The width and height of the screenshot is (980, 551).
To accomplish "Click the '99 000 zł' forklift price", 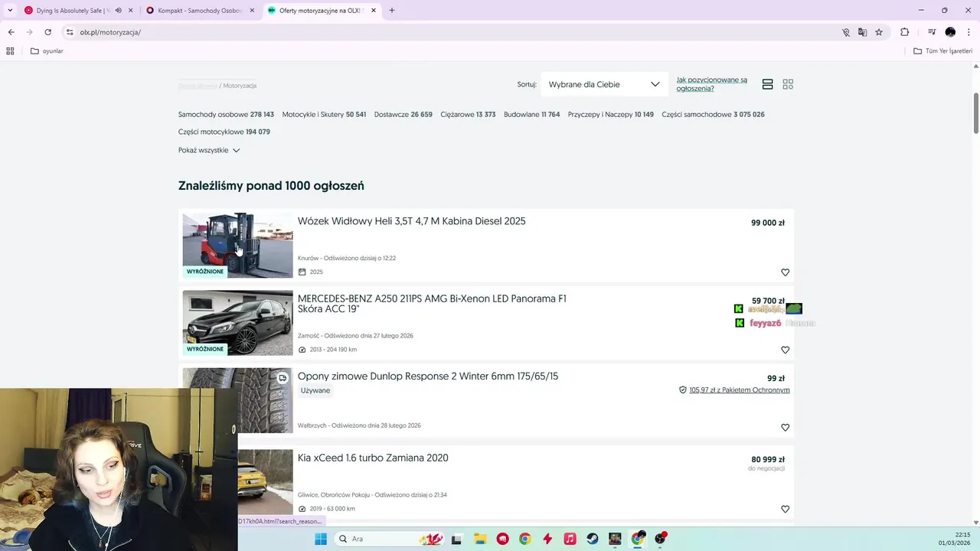I will point(768,223).
